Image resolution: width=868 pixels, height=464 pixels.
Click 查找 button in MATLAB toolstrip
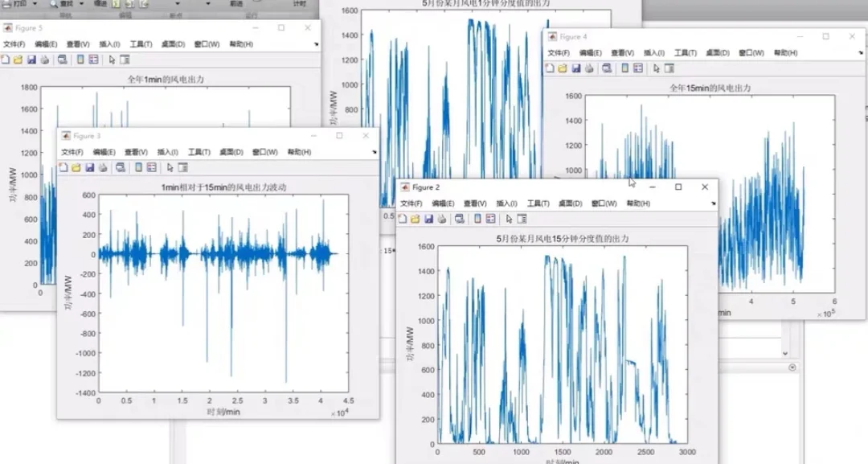pos(63,4)
